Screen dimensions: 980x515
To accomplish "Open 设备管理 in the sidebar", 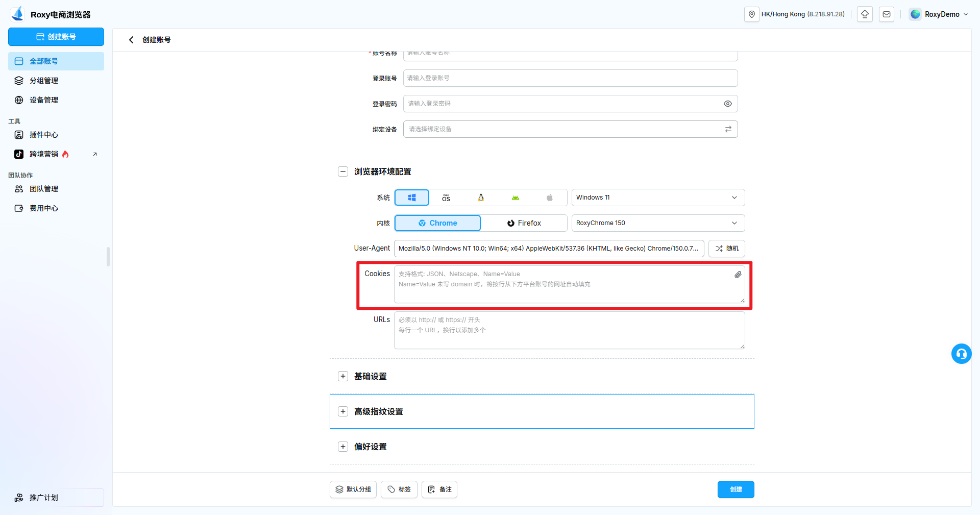I will click(56, 100).
